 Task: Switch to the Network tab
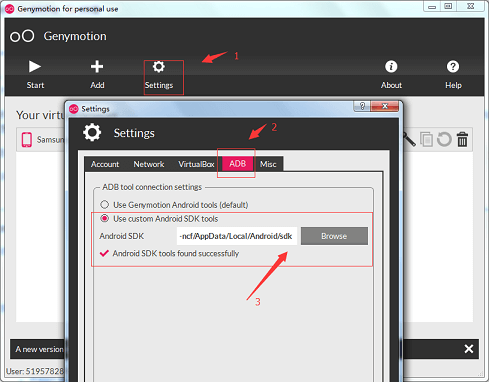click(149, 164)
